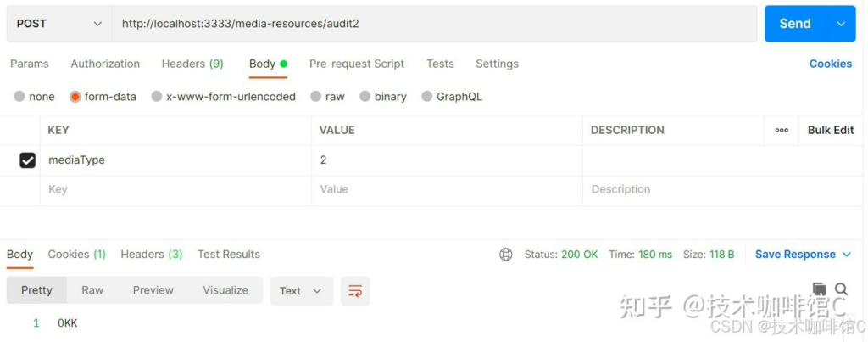The image size is (868, 342).
Task: Click the Send request button
Action: click(795, 24)
